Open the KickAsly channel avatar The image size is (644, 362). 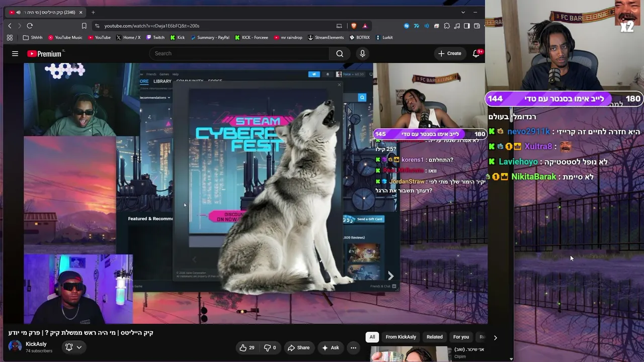15,347
